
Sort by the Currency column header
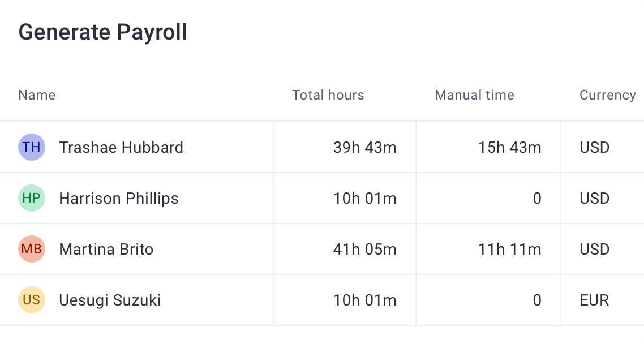pos(607,95)
